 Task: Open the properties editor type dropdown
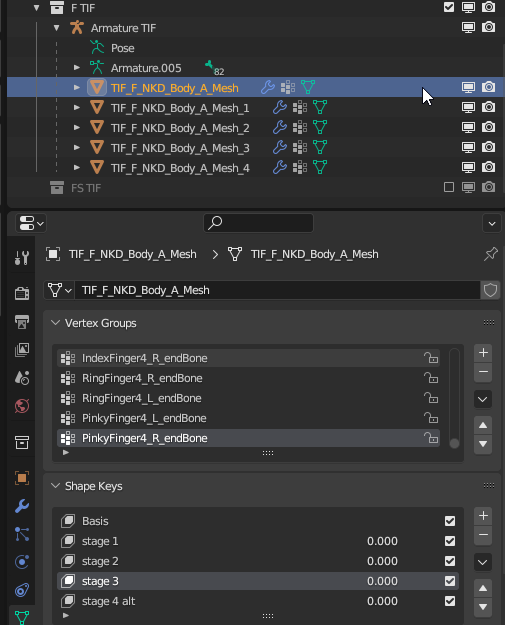(x=31, y=223)
